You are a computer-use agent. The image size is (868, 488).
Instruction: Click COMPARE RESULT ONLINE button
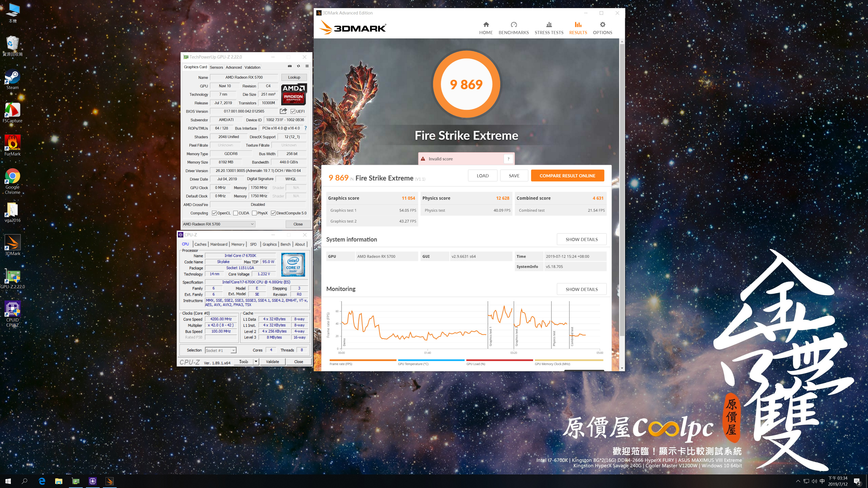[567, 176]
